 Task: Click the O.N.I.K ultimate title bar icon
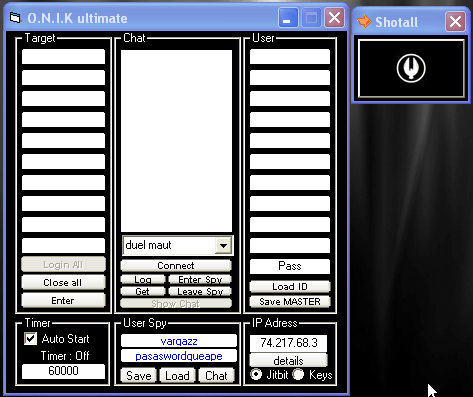15,18
